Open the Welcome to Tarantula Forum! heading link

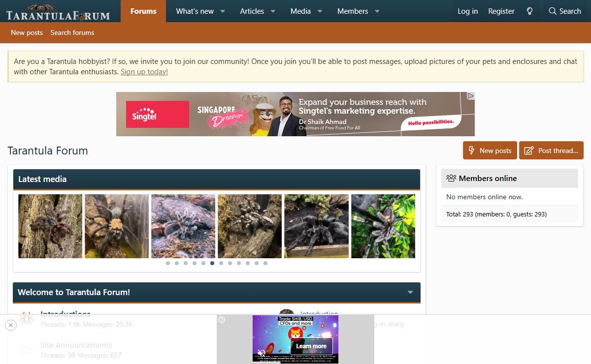(74, 292)
